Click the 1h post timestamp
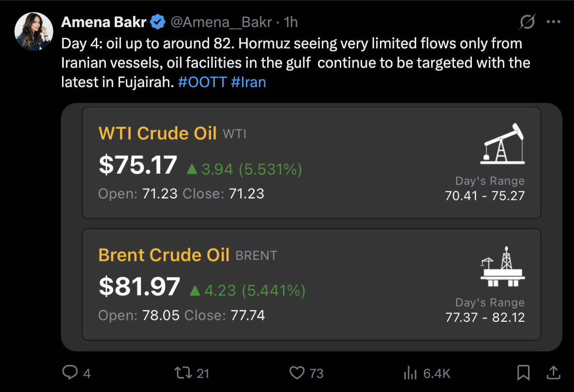This screenshot has width=574, height=392. [291, 22]
